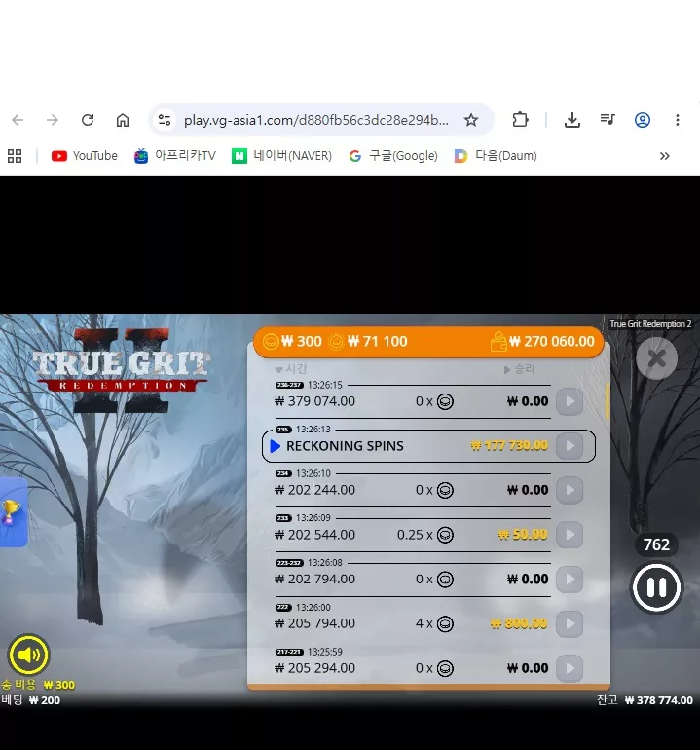The height and width of the screenshot is (750, 700).
Task: Click the 13:26:13 timestamp
Action: coord(313,429)
